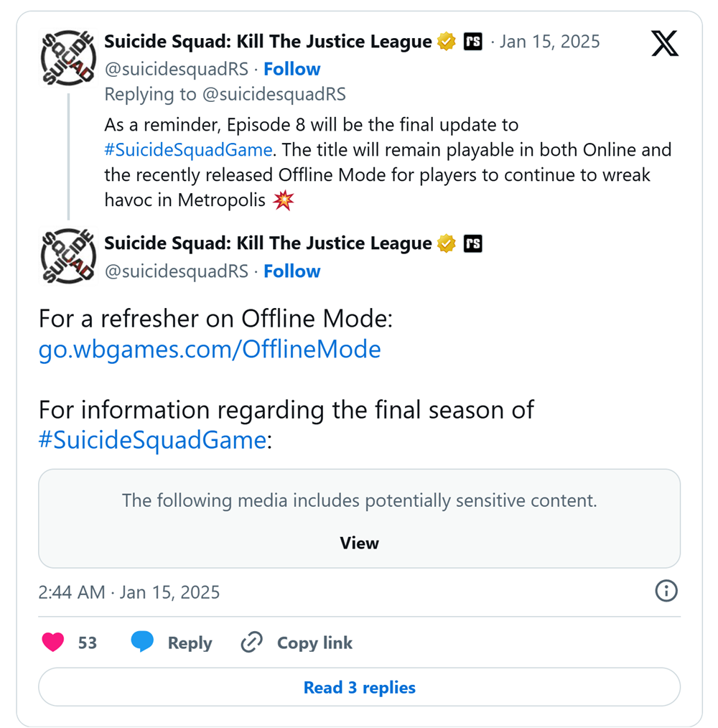This screenshot has height=728, width=718.
Task: Like the tweet with the heart icon
Action: [53, 643]
